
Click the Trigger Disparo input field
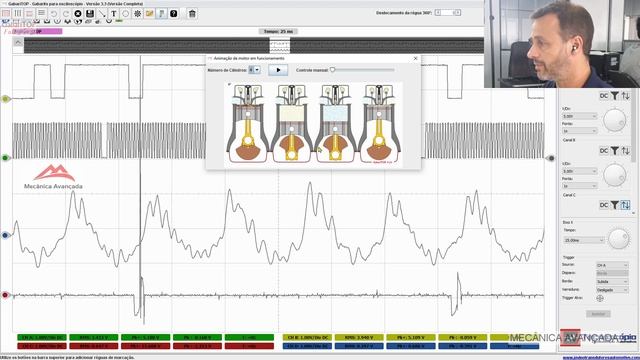[x=612, y=273]
